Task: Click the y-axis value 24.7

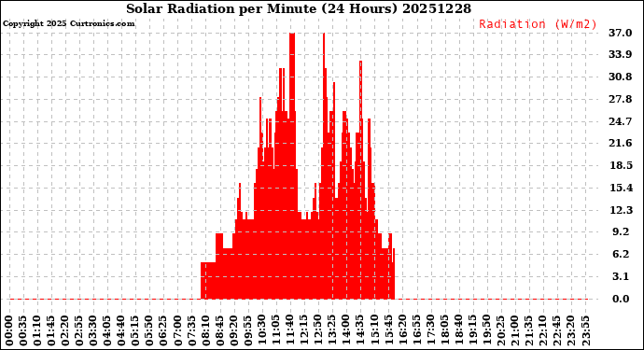Action: (620, 121)
